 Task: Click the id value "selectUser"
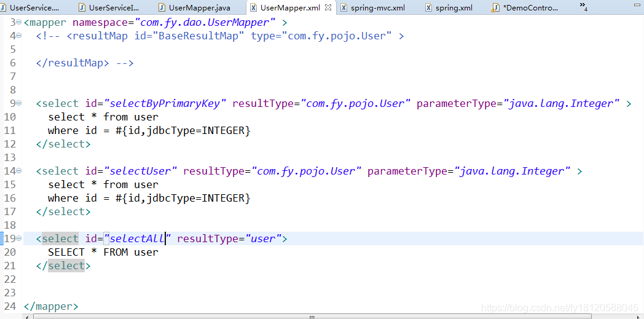tap(141, 171)
